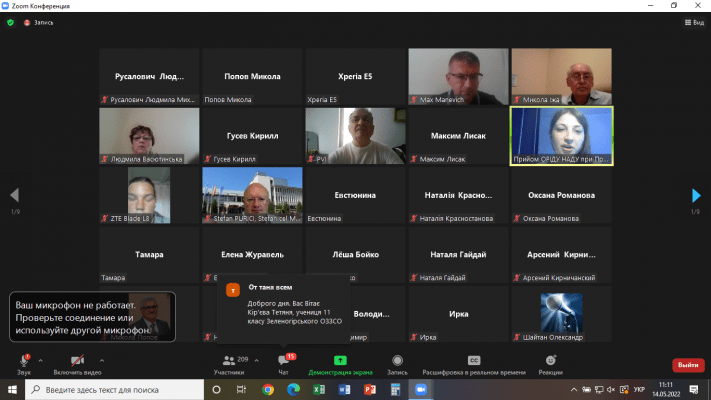Open Calculator from the taskbar
The width and height of the screenshot is (711, 400).
(395, 390)
